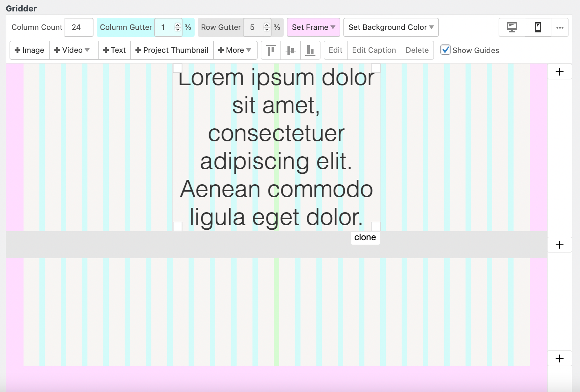The height and width of the screenshot is (392, 580).
Task: Increase the Column Gutter stepper value
Action: point(178,25)
